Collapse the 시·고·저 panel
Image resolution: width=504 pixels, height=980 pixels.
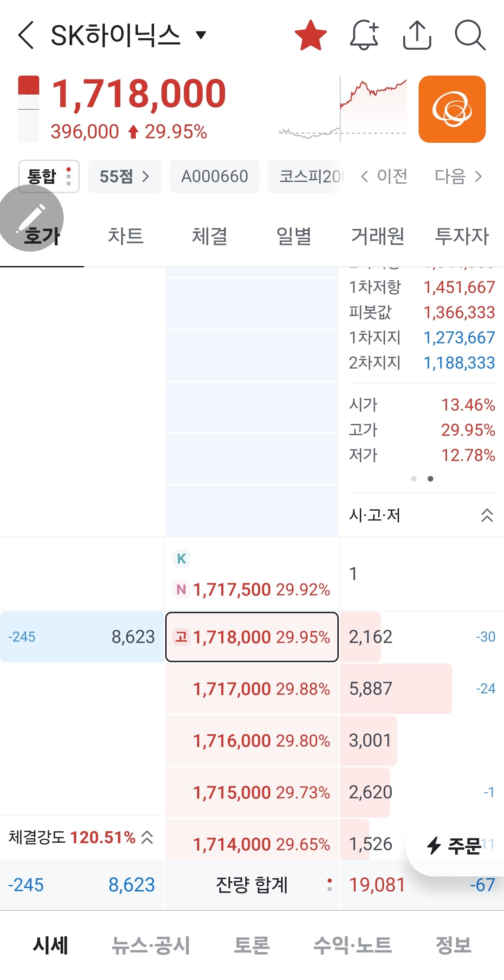487,516
